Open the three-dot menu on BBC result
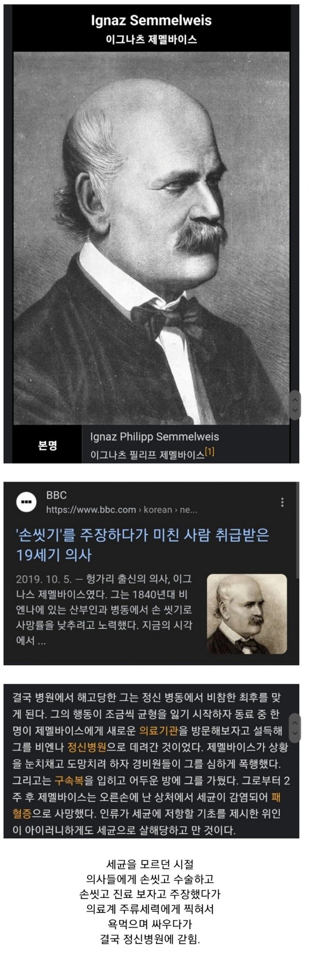This screenshot has width=310, height=980. [282, 502]
